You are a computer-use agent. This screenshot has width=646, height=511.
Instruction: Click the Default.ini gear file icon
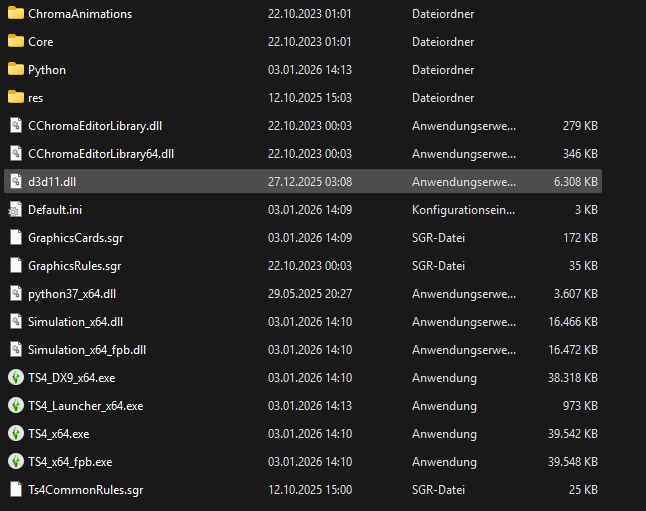click(x=15, y=209)
